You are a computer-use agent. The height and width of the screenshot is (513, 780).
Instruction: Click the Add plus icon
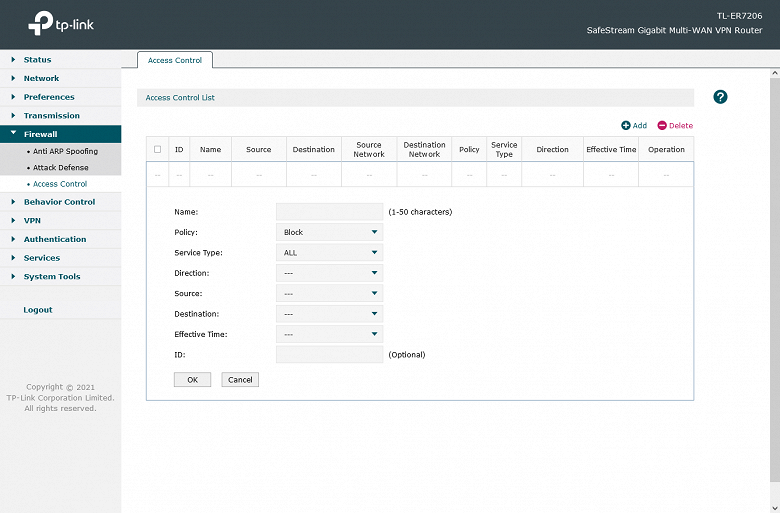(626, 126)
